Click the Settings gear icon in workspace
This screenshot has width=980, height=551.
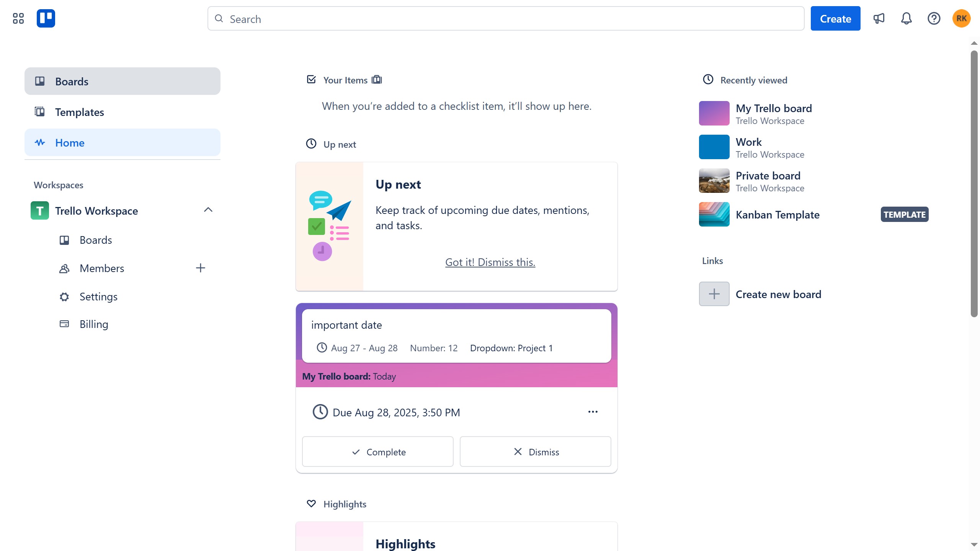tap(64, 297)
